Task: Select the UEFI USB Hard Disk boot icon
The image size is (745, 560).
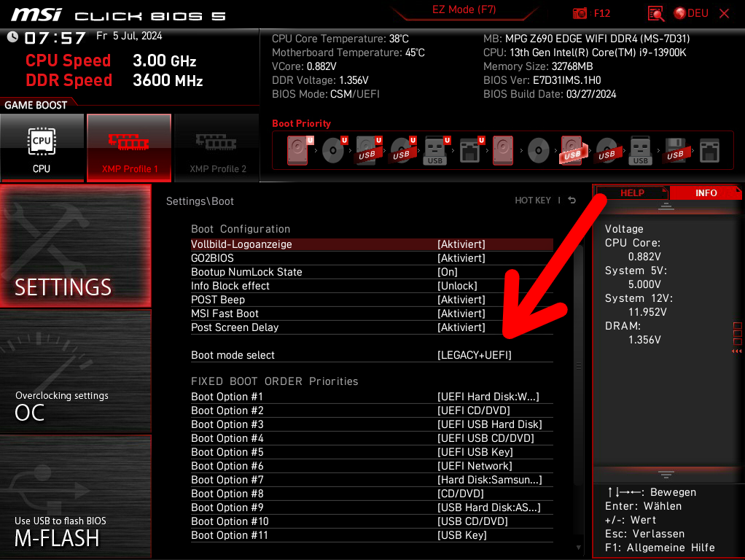Action: (367, 150)
